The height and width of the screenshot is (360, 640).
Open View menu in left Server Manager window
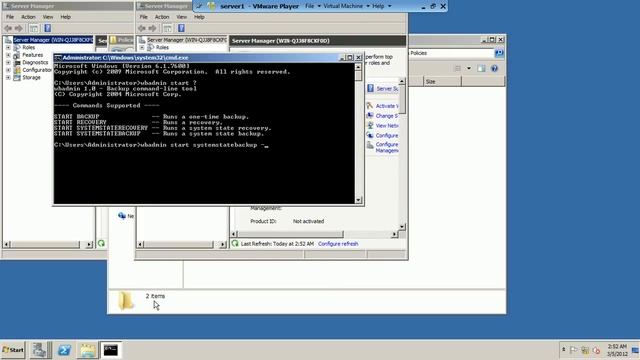[x=48, y=17]
